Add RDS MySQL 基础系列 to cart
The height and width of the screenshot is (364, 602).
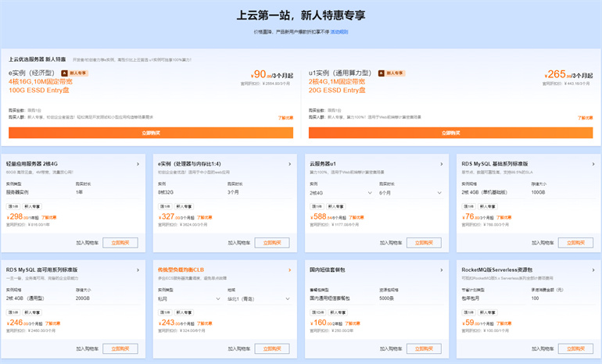(x=543, y=242)
